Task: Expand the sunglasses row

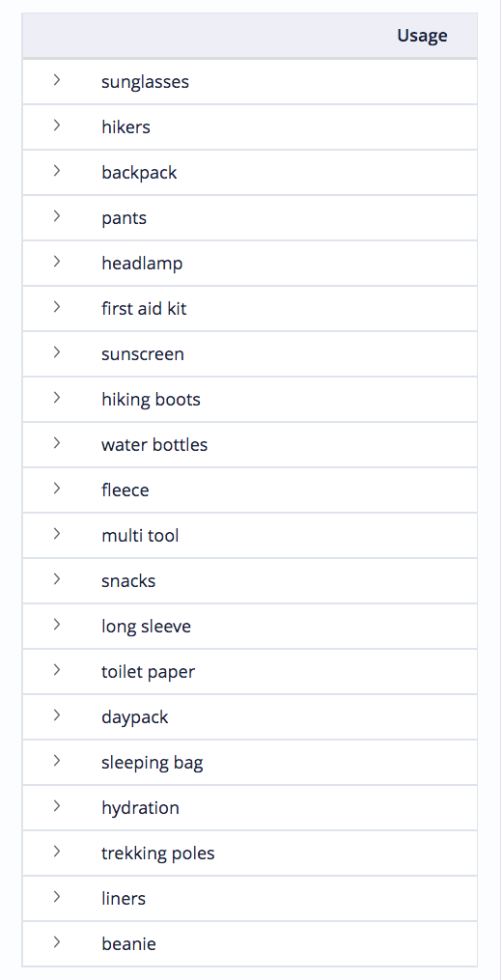Action: pyautogui.click(x=57, y=79)
